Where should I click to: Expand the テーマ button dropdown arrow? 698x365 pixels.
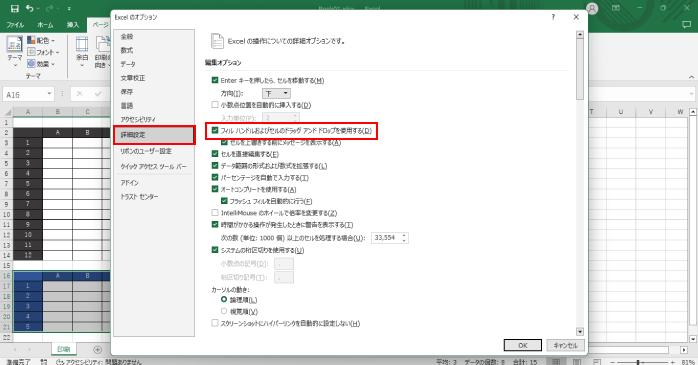pos(15,65)
